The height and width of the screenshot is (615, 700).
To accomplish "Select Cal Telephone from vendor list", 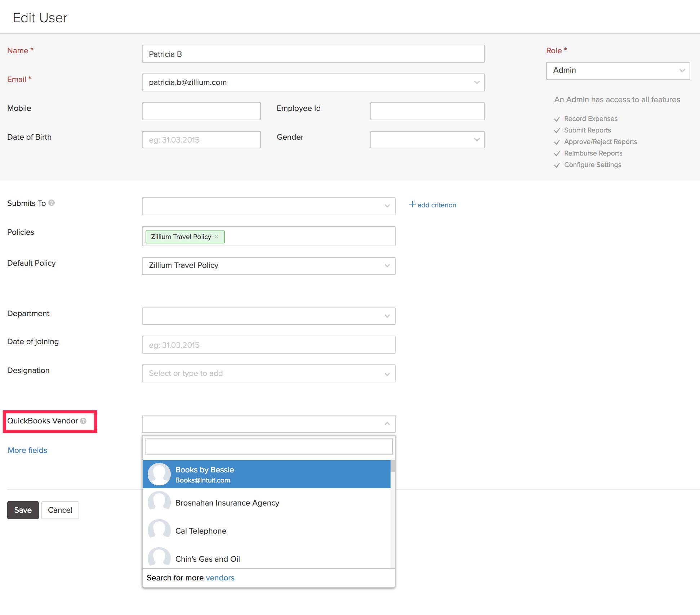I will (x=201, y=531).
